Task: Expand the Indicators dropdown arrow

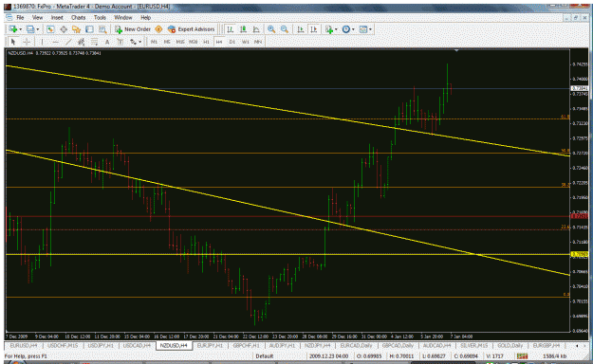Action: pyautogui.click(x=336, y=29)
